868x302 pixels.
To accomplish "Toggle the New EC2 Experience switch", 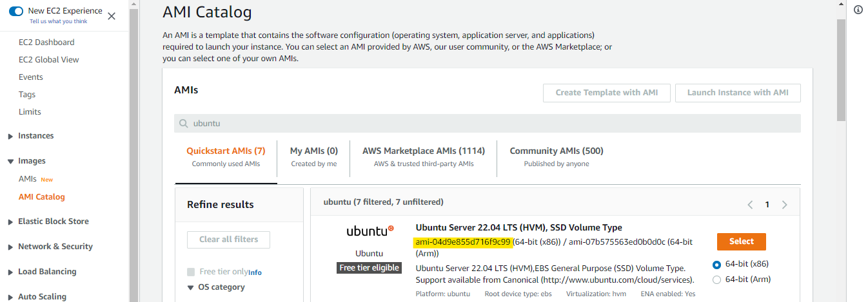I will [x=16, y=11].
